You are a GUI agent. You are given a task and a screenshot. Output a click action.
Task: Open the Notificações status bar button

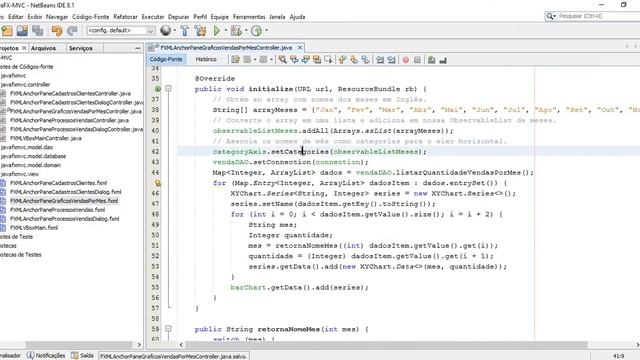tap(46, 356)
